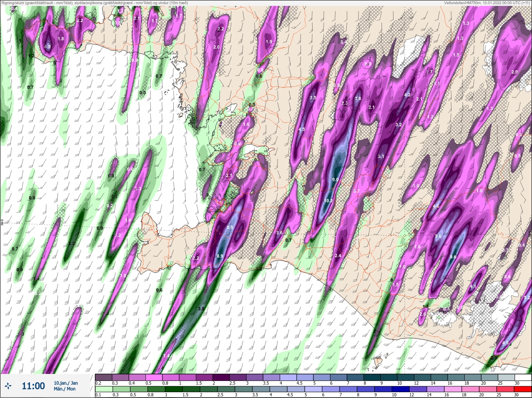Click the 3.1 precipitation value on the map
The width and height of the screenshot is (532, 398).
[x=381, y=156]
